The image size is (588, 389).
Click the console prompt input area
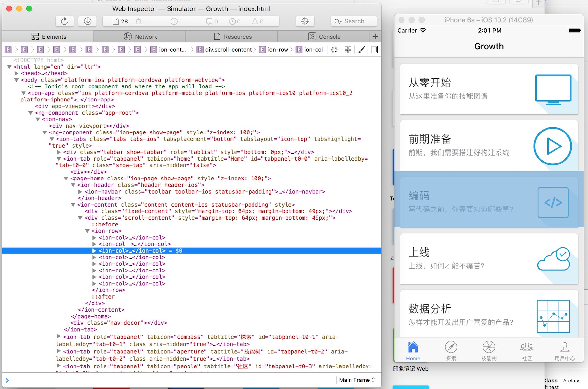coord(170,380)
